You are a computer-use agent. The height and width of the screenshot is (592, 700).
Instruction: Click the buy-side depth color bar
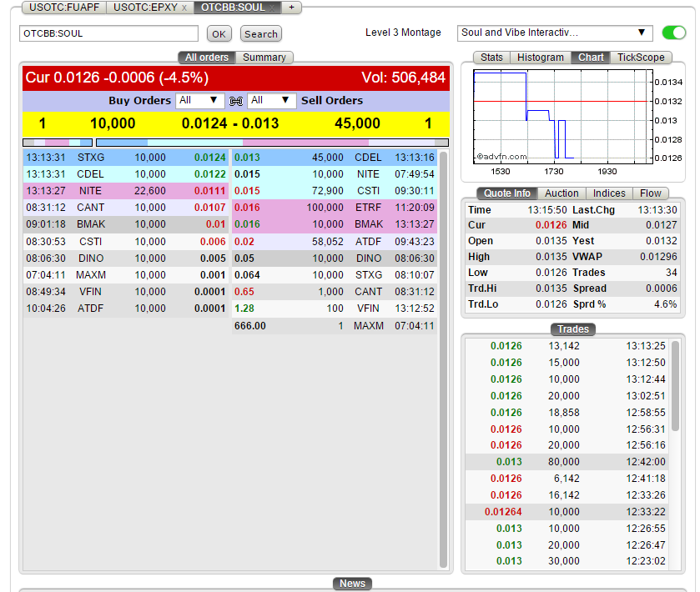coord(58,143)
